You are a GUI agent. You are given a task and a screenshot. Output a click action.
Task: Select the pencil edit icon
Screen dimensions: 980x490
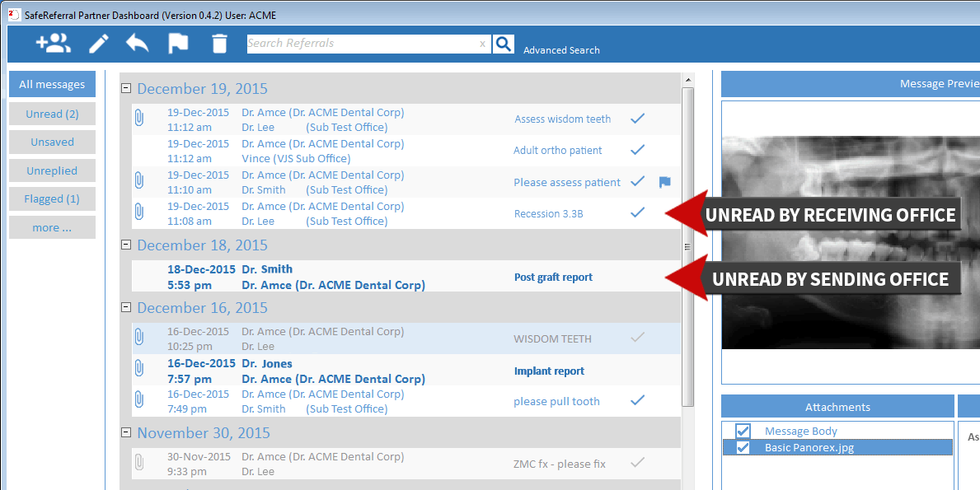99,44
